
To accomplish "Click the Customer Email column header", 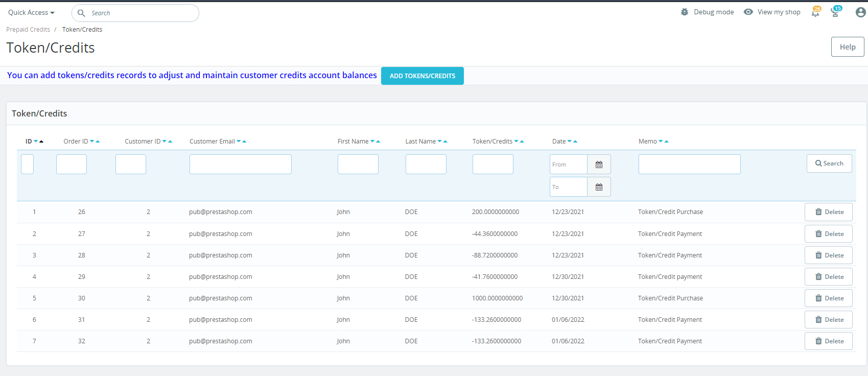I will [x=212, y=142].
